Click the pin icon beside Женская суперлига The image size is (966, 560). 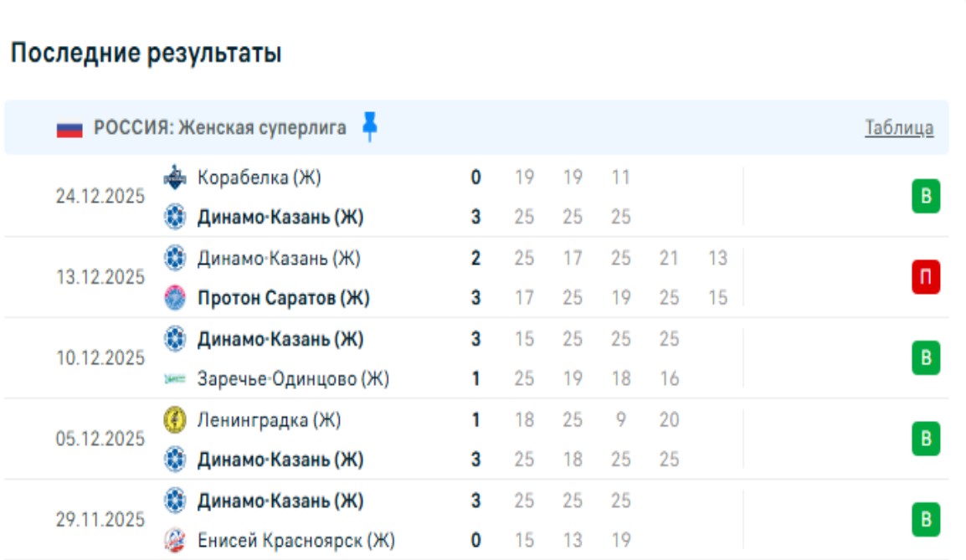[x=370, y=127]
